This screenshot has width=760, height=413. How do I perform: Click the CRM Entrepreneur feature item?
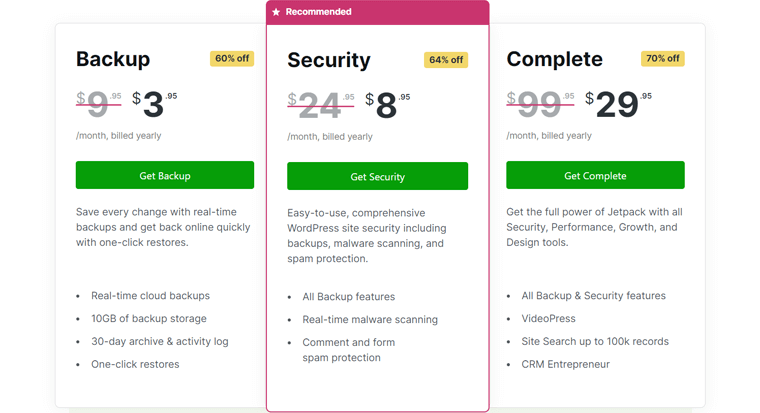pos(566,364)
